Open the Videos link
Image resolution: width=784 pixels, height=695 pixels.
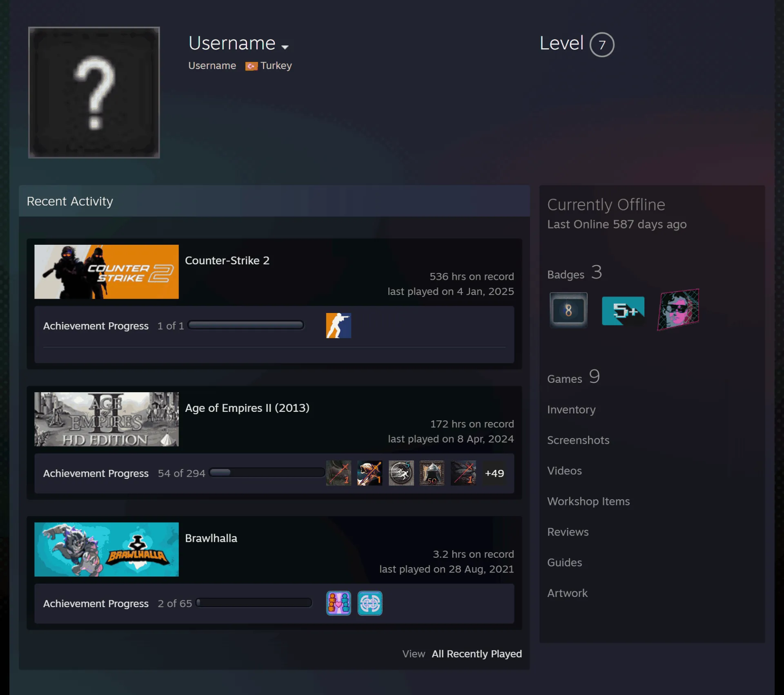coord(564,471)
